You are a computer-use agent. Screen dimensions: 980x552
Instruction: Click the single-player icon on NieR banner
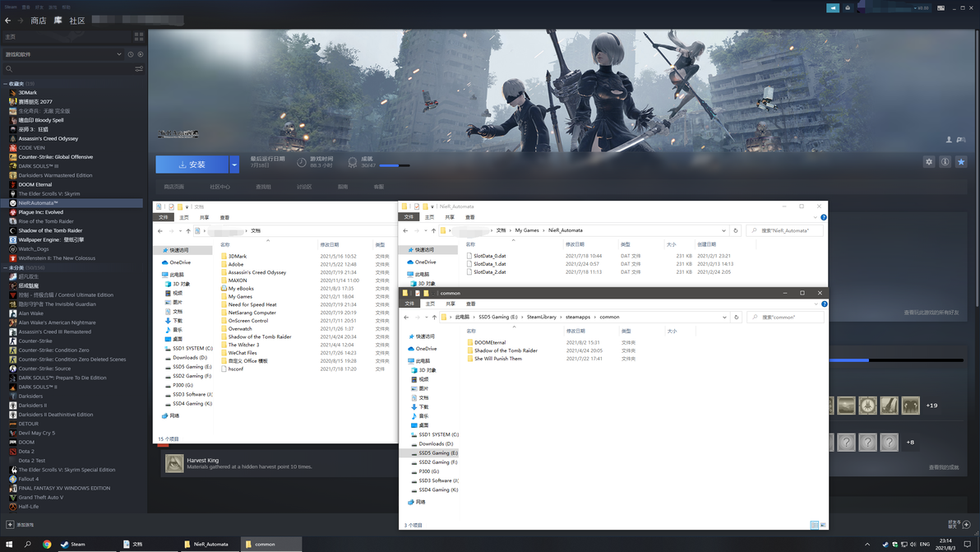pyautogui.click(x=949, y=139)
